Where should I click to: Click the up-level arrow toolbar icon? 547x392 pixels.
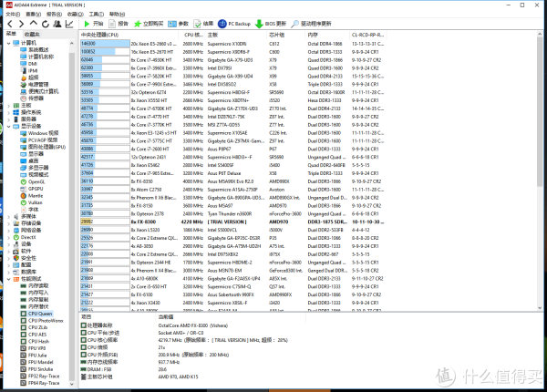pyautogui.click(x=33, y=24)
